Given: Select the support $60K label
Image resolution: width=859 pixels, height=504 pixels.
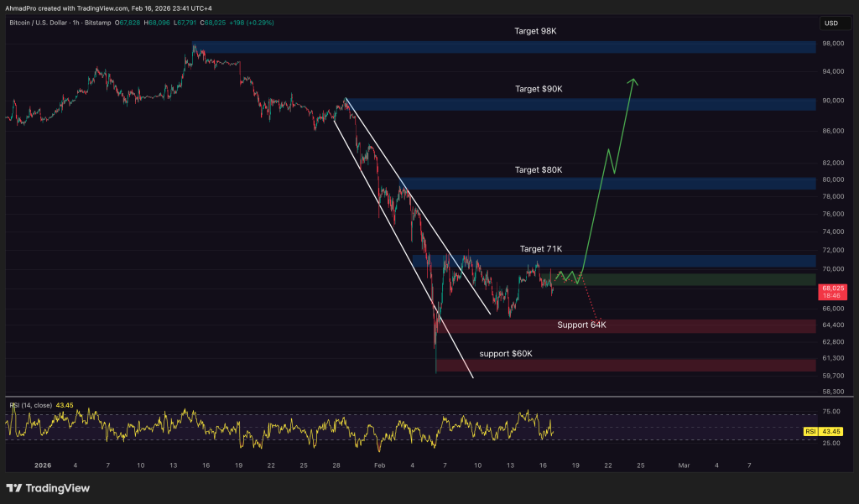Looking at the screenshot, I should click(506, 354).
